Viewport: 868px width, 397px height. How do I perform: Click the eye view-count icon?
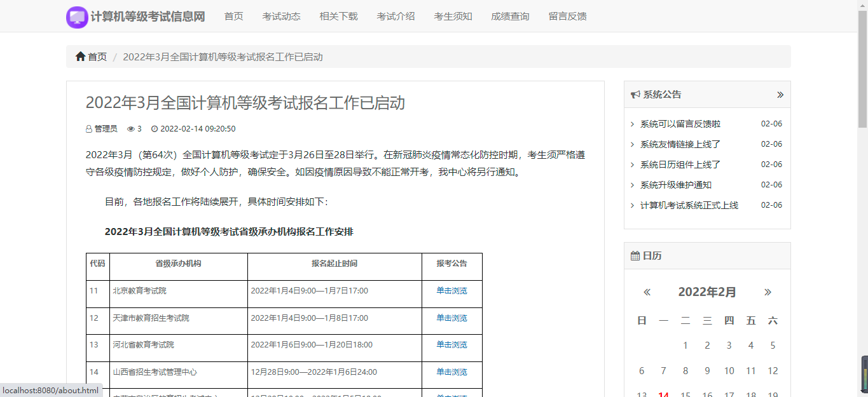[x=131, y=129]
